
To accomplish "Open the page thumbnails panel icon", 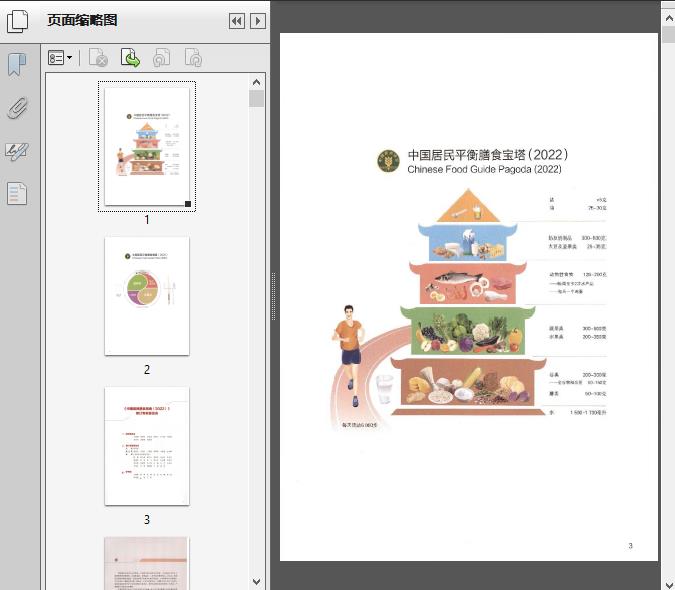I will pos(17,21).
